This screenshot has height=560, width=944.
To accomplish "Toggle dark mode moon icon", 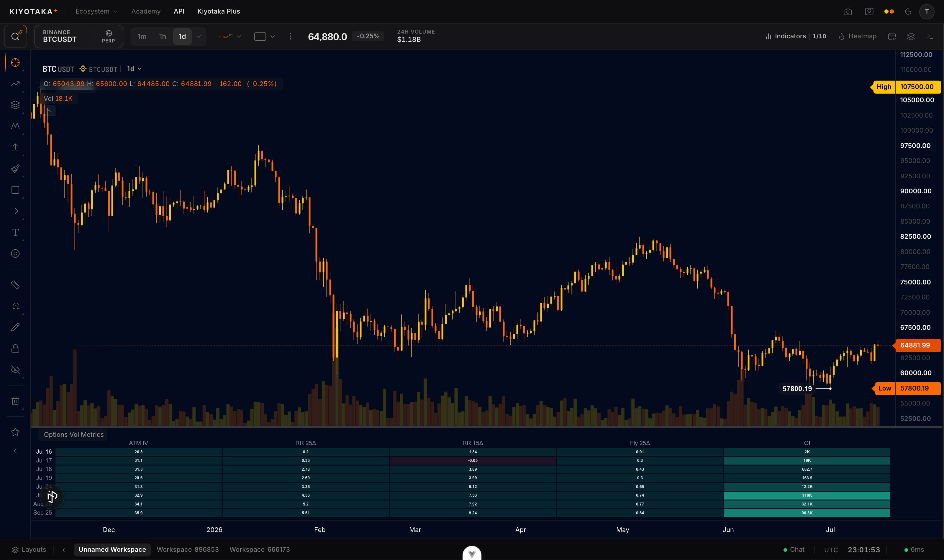I will [908, 12].
